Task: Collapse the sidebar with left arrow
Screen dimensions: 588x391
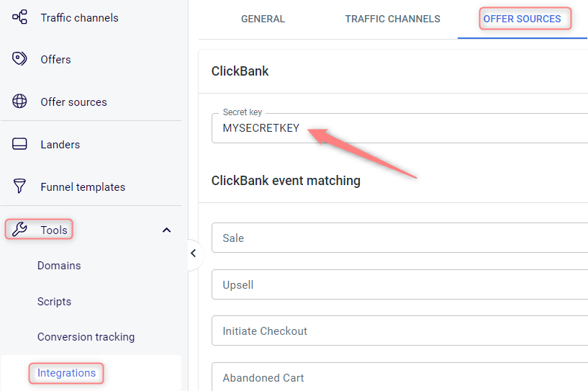Action: [x=194, y=253]
